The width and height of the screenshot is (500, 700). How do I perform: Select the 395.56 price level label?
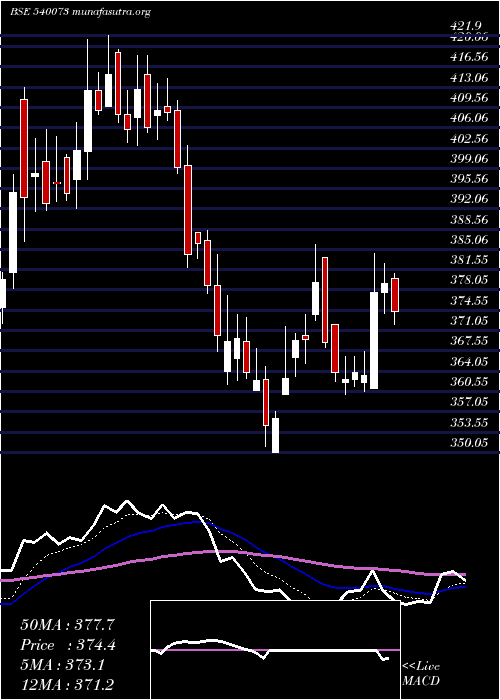[x=467, y=179]
